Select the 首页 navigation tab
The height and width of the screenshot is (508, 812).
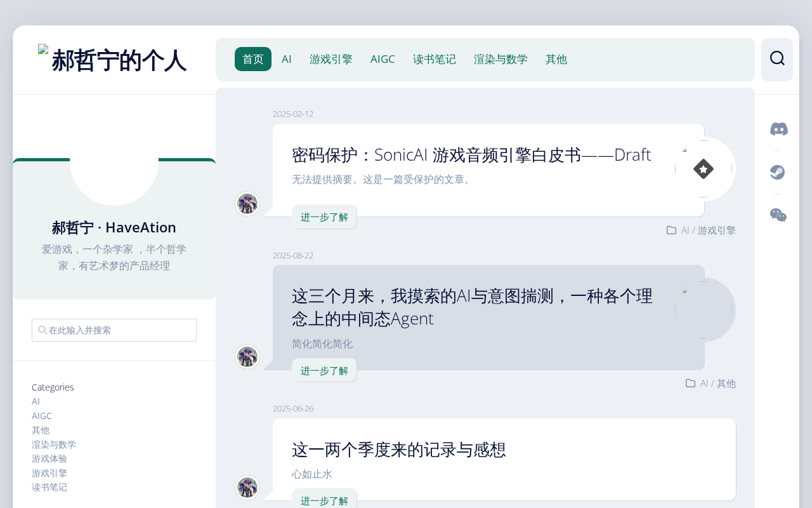coord(253,59)
